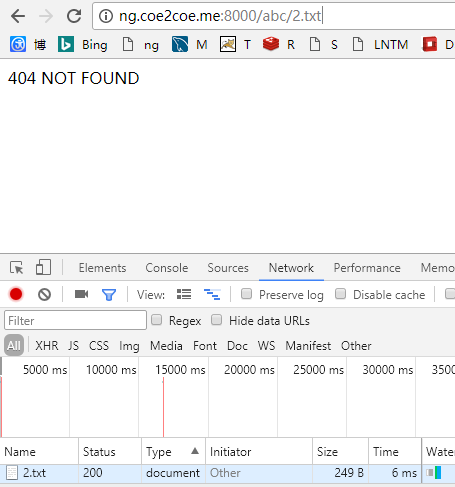This screenshot has width=455, height=487.
Task: Enable the Disable cache checkbox
Action: click(340, 294)
